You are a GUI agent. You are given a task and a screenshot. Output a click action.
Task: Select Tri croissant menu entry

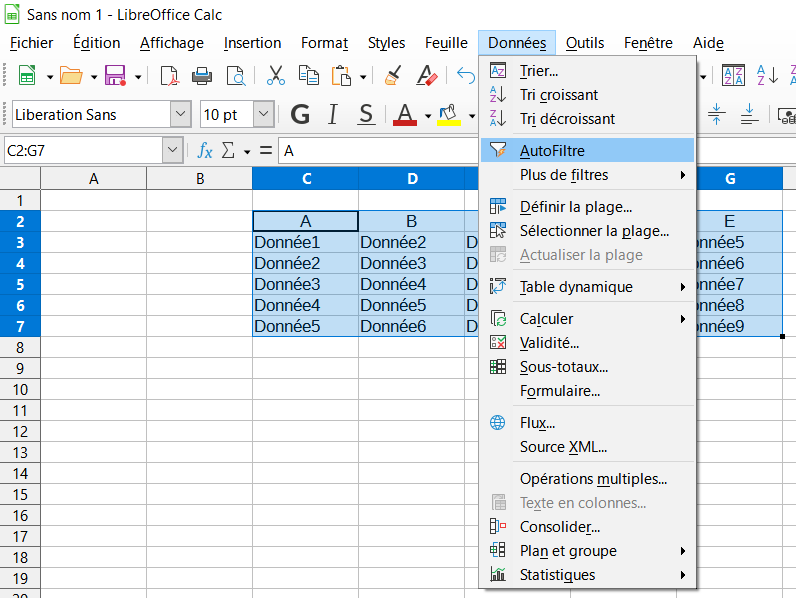click(588, 95)
